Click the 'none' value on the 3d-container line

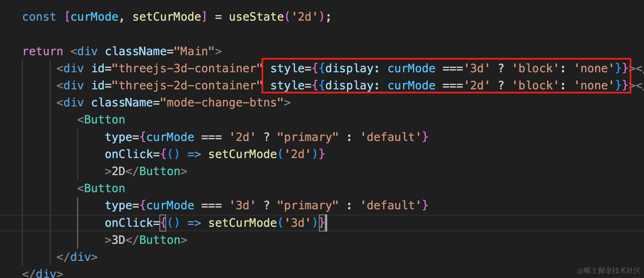pyautogui.click(x=594, y=68)
